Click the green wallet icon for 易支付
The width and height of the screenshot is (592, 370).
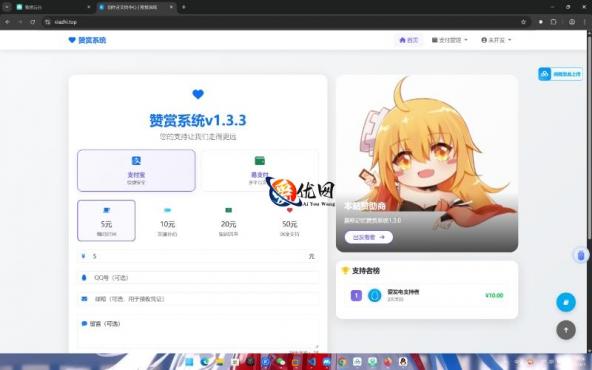coord(260,160)
